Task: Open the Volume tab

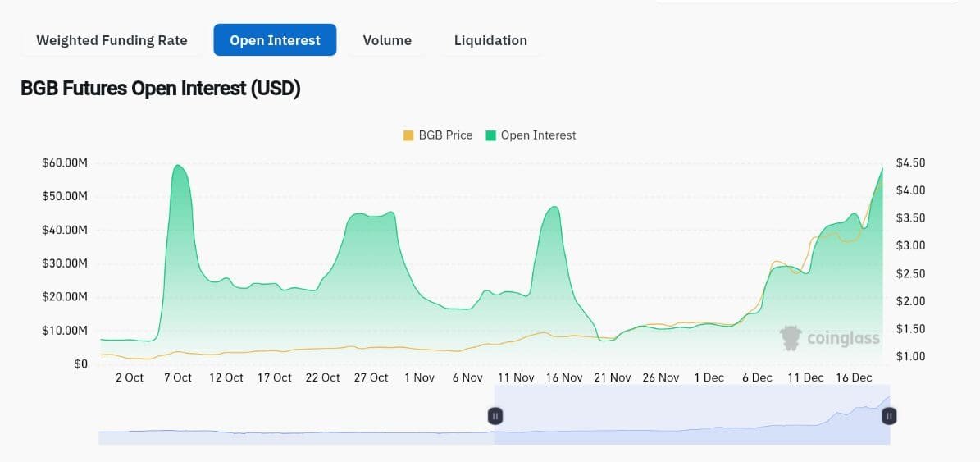Action: click(x=387, y=41)
